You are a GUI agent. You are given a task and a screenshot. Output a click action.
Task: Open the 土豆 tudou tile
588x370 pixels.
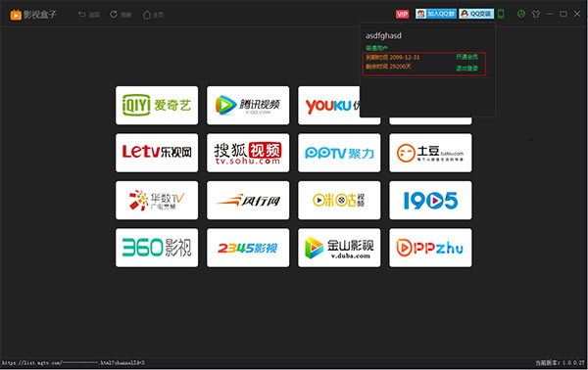pyautogui.click(x=430, y=153)
